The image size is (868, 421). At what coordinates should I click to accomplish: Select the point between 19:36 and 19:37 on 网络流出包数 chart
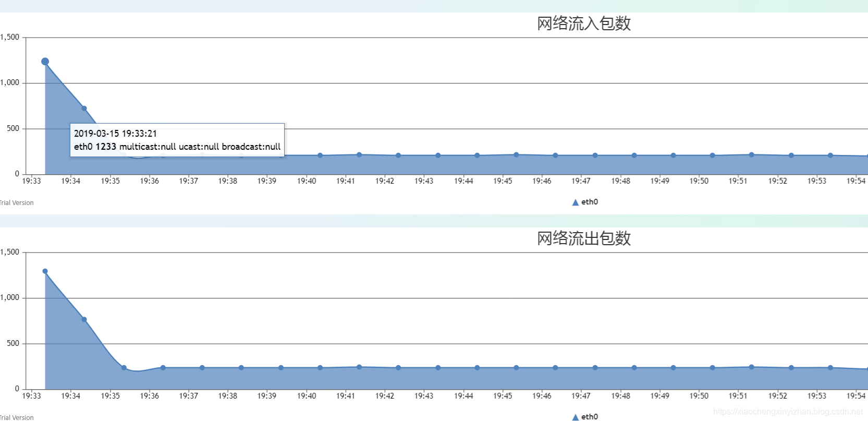click(x=163, y=368)
